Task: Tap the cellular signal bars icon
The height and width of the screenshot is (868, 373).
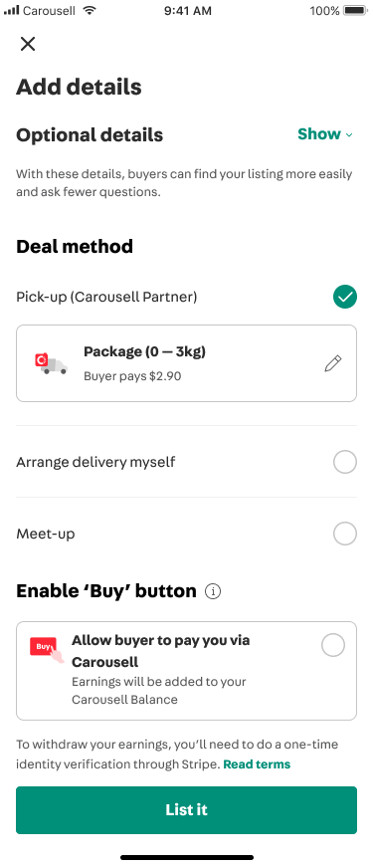Action: 11,11
